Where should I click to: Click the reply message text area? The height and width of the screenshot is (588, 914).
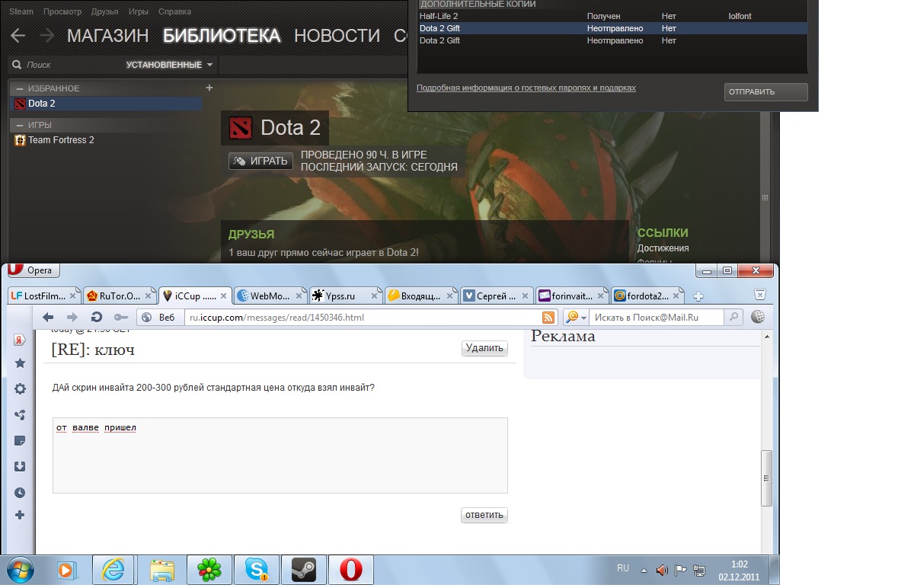280,455
